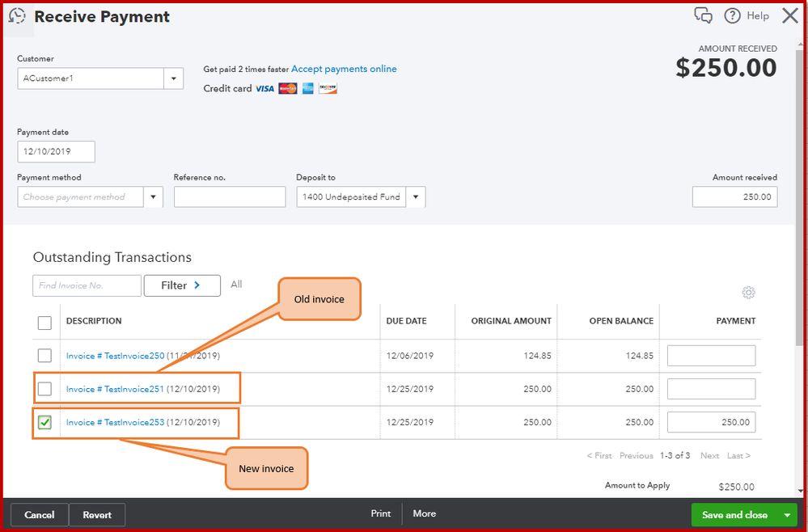Check the TestInvoice251 row checkbox
Viewport: 808px width, 532px height.
pyautogui.click(x=44, y=389)
